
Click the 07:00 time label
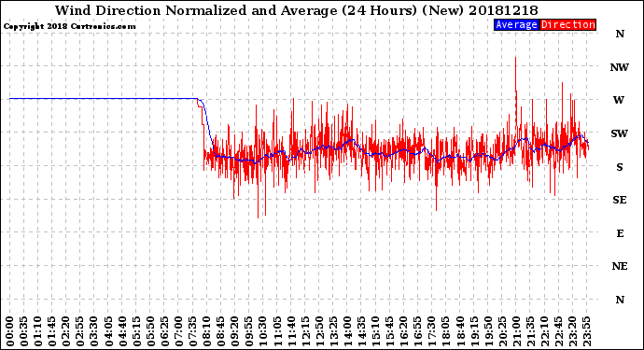tap(179, 331)
